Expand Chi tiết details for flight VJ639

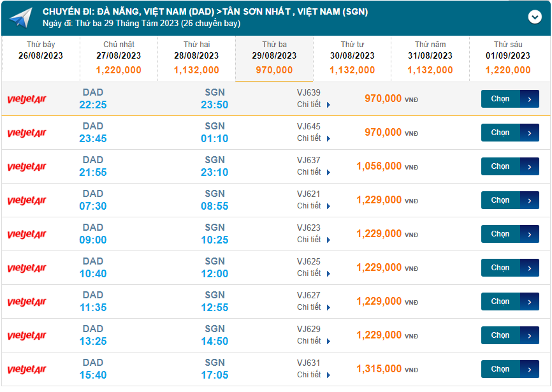coord(313,105)
